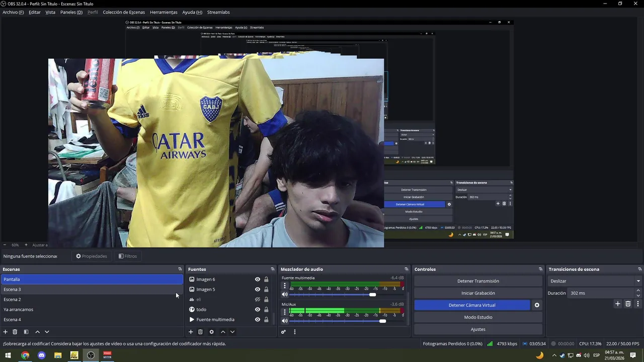Viewport: 644px width, 362px height.
Task: Open transition properties three-dots menu
Action: pyautogui.click(x=638, y=304)
